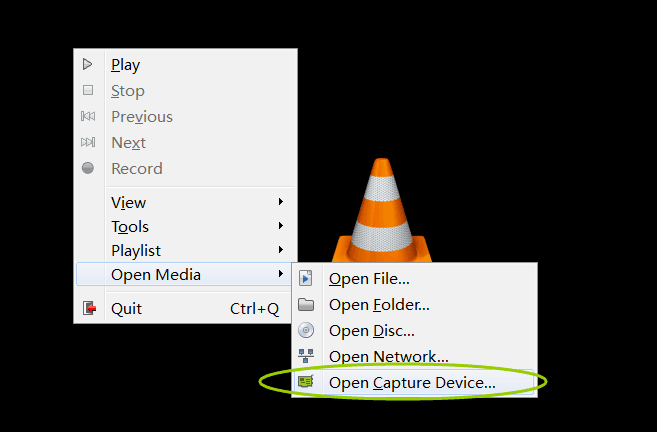
Task: Click the Open Capture Device icon
Action: tap(306, 383)
